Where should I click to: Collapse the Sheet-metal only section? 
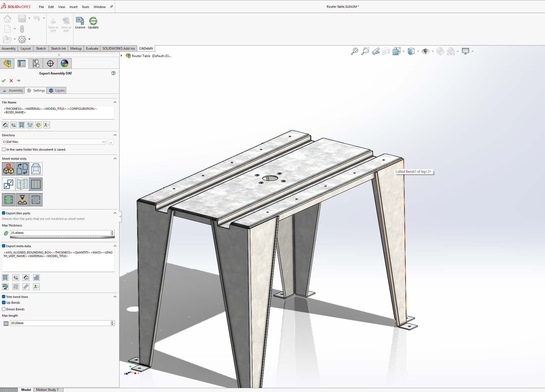coord(115,158)
